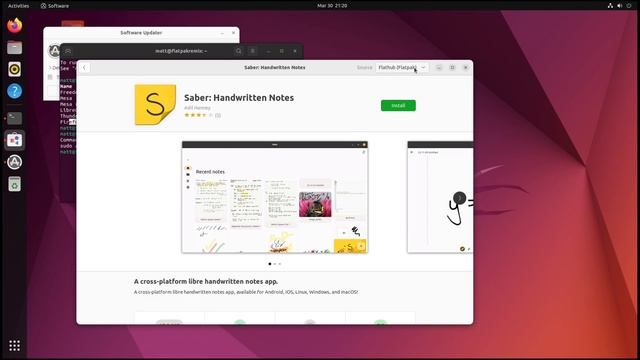Click the Saber yellow app icon
The image size is (640, 360).
(x=155, y=104)
